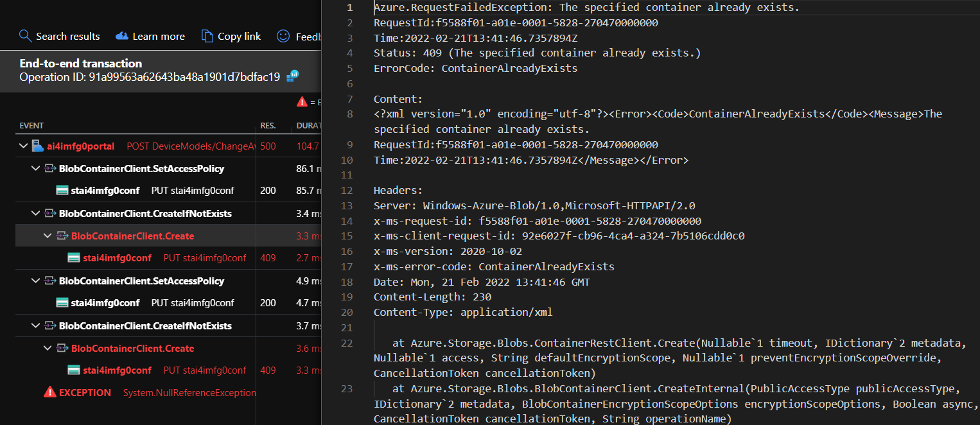980x425 pixels.
Task: Click the Copy link clipboard icon
Action: click(x=207, y=36)
